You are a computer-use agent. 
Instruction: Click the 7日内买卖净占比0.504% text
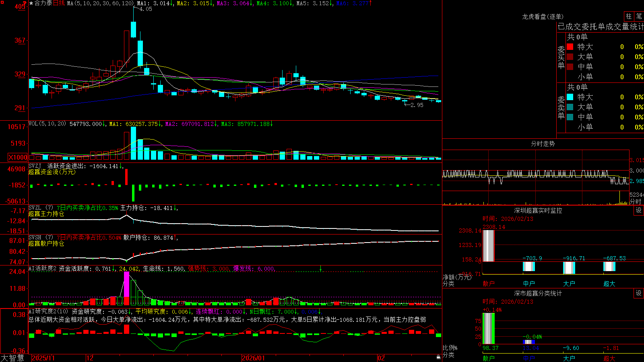click(89, 238)
